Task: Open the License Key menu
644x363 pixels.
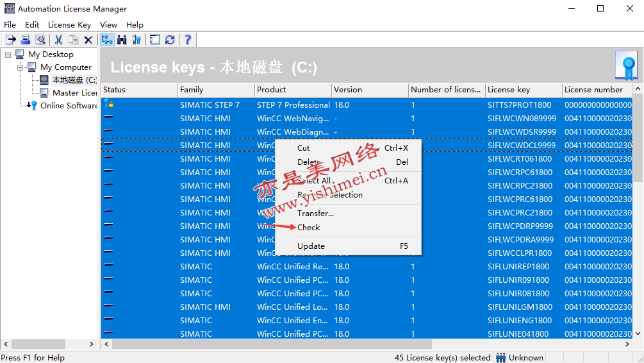Action: pyautogui.click(x=69, y=24)
